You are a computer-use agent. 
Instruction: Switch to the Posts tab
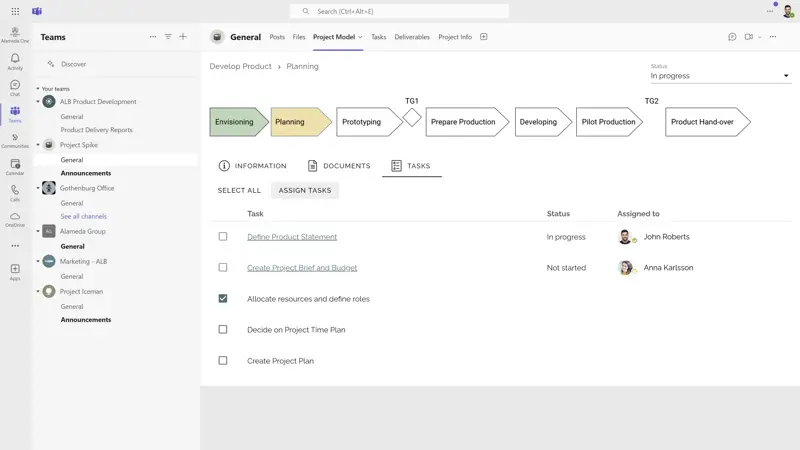[x=277, y=37]
